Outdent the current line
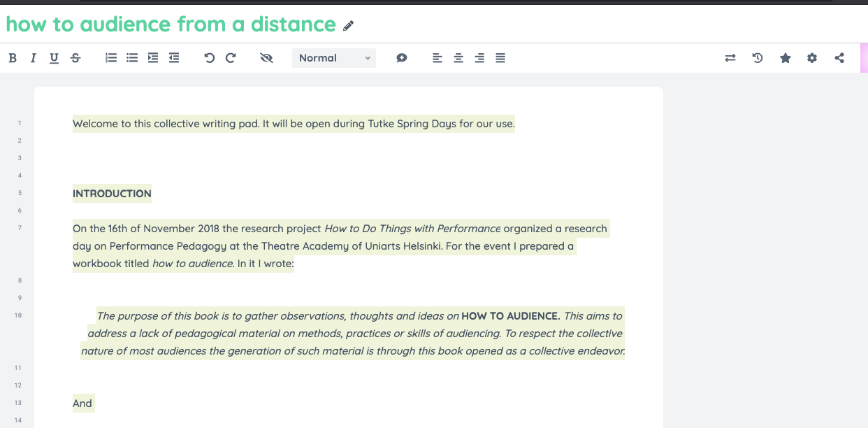868x428 pixels. pos(174,58)
